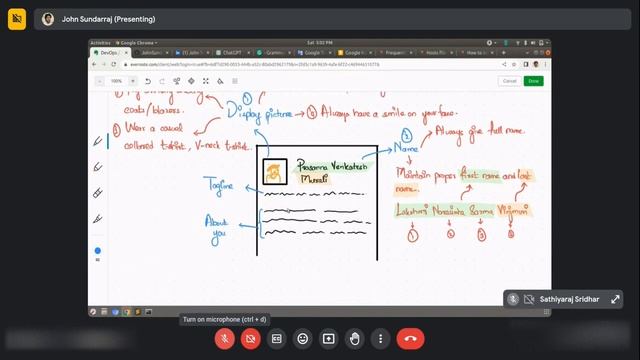Click first icon in shared screen's bottom dock

(93, 312)
